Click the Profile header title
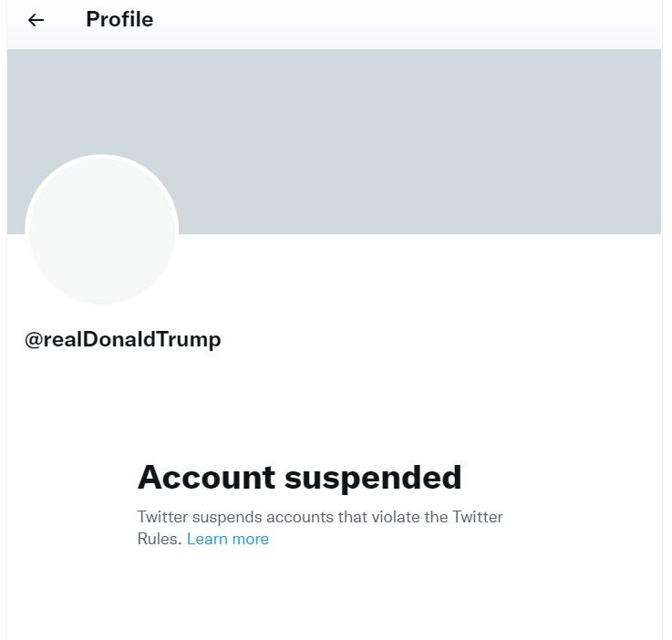Image resolution: width=672 pixels, height=640 pixels. (119, 20)
